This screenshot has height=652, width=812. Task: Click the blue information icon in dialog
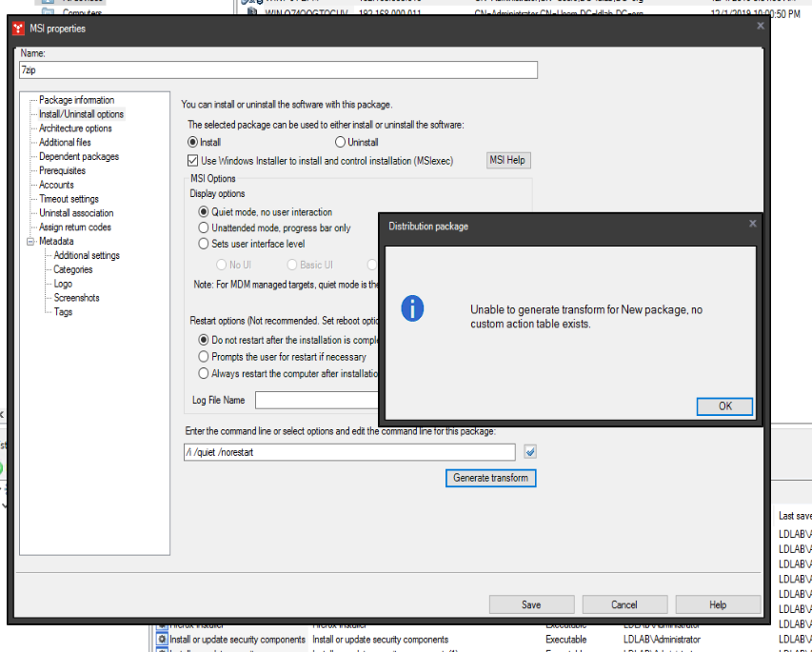412,308
